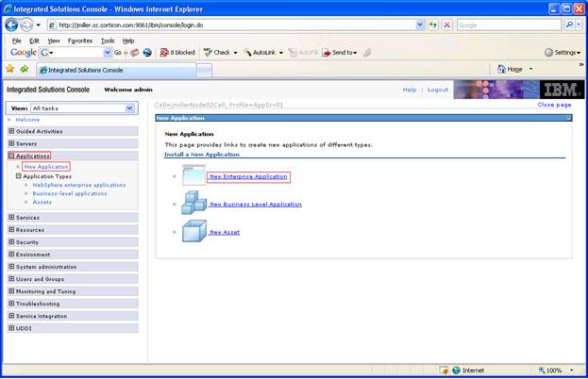Image resolution: width=588 pixels, height=379 pixels.
Task: Click the browser Forward arrow button
Action: click(x=25, y=25)
